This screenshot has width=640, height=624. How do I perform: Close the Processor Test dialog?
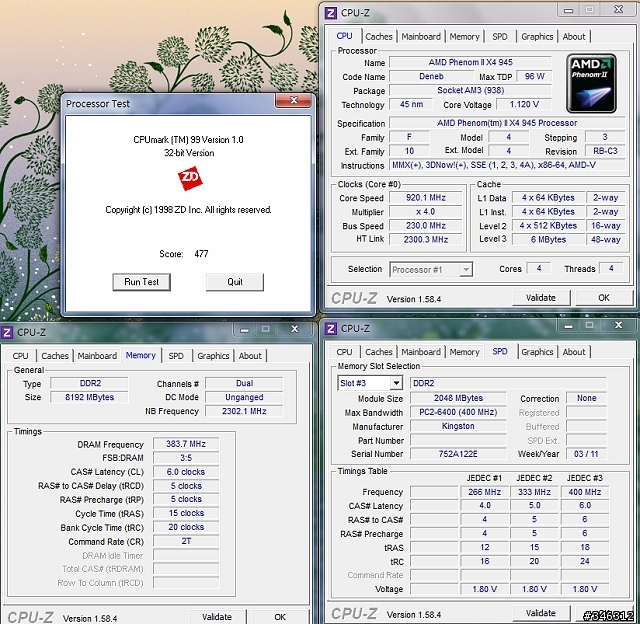click(293, 100)
